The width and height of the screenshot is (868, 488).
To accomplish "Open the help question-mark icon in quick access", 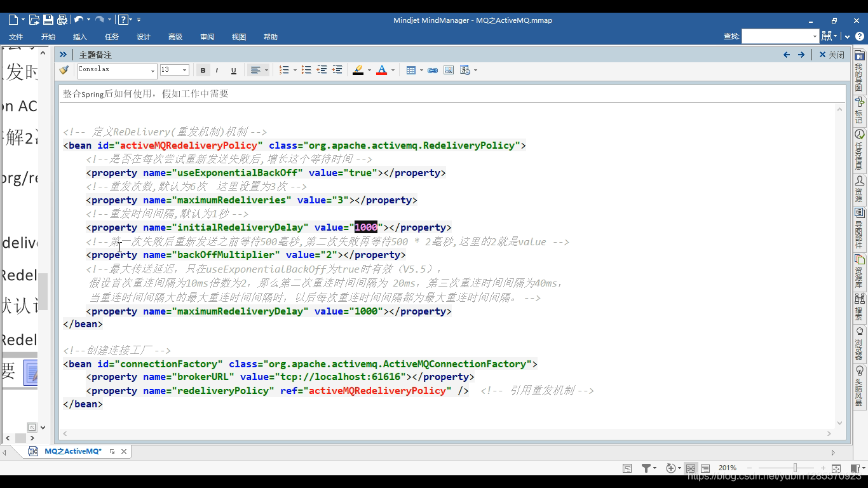I will pos(123,20).
